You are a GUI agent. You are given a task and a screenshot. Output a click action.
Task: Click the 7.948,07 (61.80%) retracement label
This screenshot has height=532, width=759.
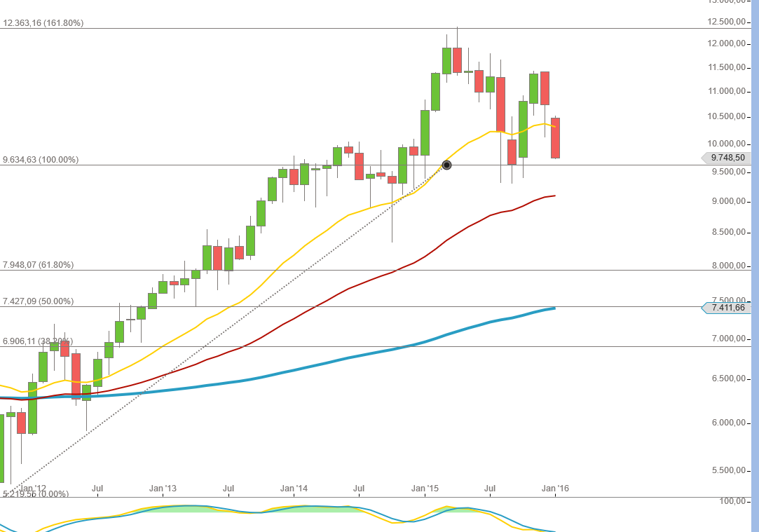click(x=39, y=265)
